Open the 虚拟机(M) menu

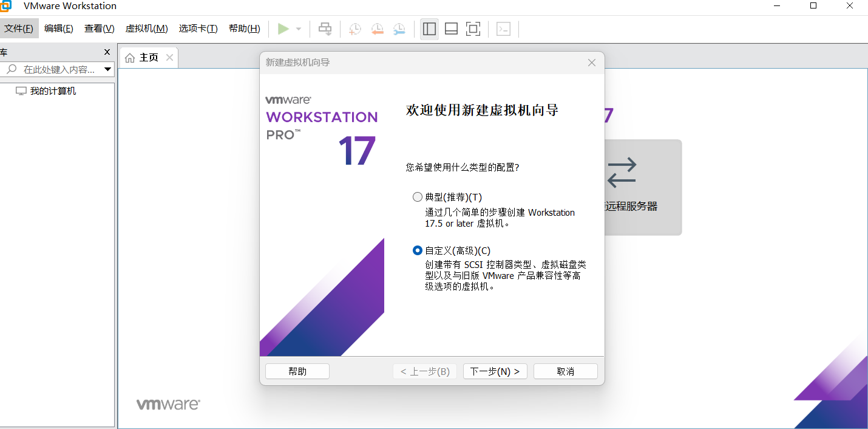coord(146,29)
